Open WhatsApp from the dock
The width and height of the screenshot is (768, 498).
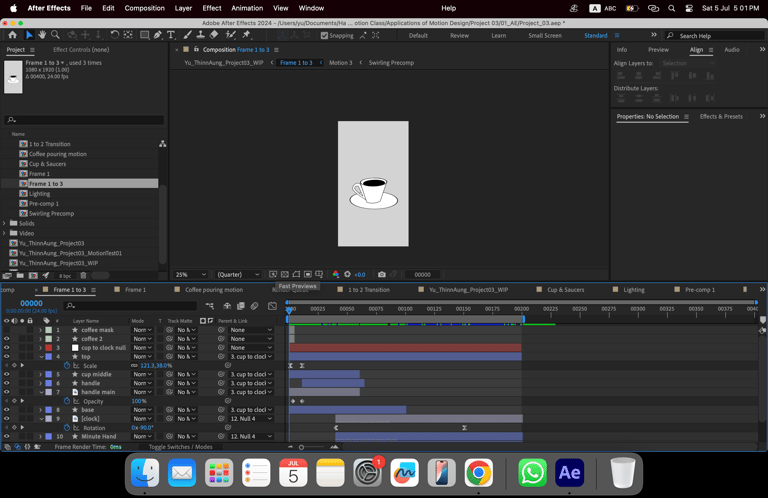point(532,473)
